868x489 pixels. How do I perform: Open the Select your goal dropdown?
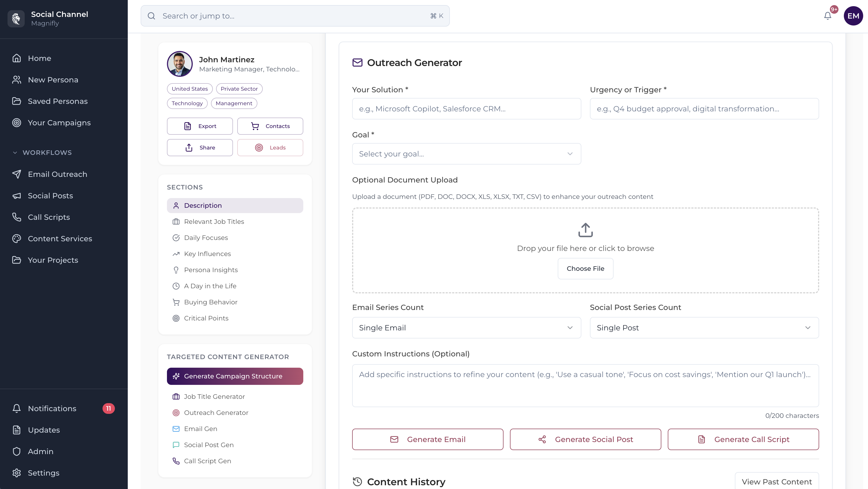pyautogui.click(x=466, y=154)
